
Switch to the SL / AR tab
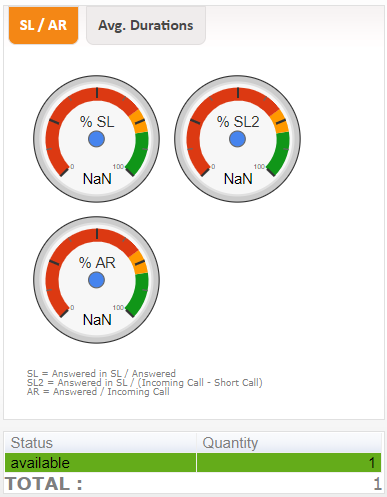tap(43, 25)
